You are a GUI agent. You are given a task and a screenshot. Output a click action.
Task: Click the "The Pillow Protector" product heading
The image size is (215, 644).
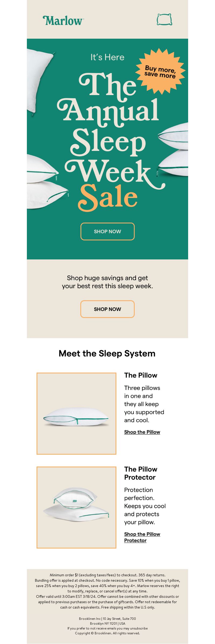click(141, 473)
